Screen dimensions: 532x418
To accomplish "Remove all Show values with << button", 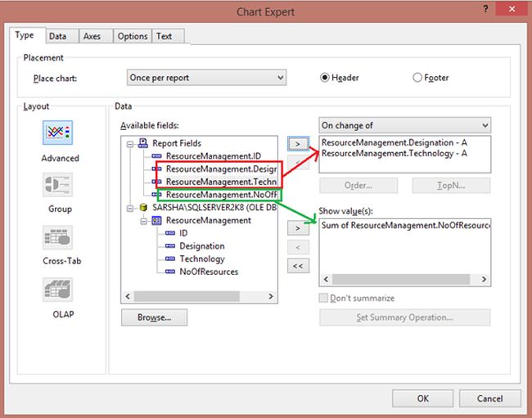I will (x=298, y=266).
